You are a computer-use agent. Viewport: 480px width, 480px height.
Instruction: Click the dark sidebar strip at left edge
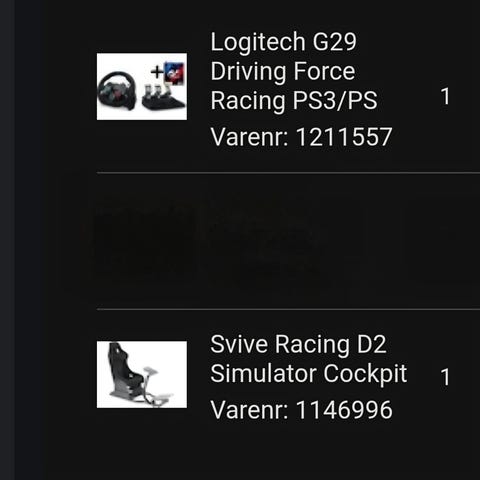pos(7,240)
